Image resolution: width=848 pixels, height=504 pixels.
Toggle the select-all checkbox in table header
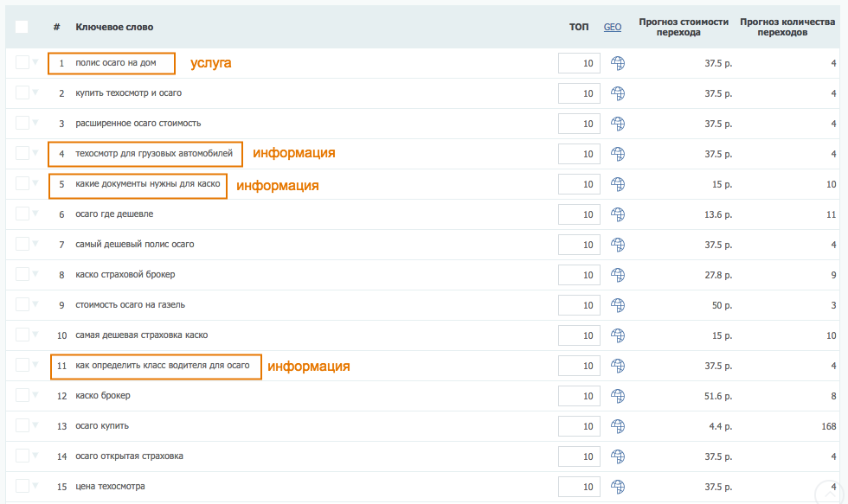click(22, 27)
